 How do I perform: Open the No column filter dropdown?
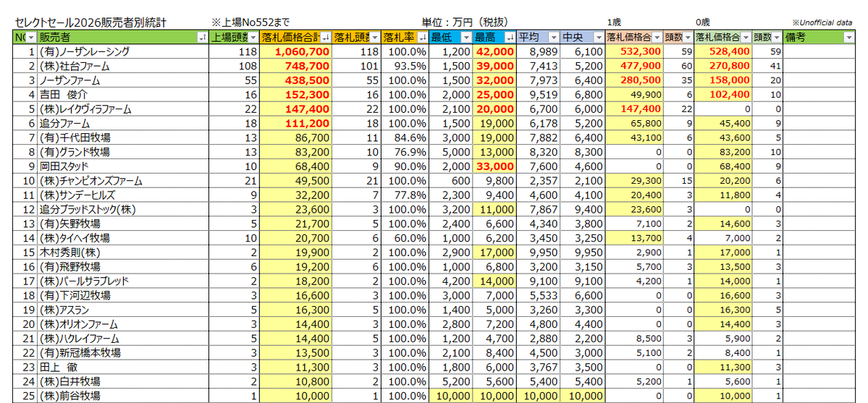pos(30,37)
